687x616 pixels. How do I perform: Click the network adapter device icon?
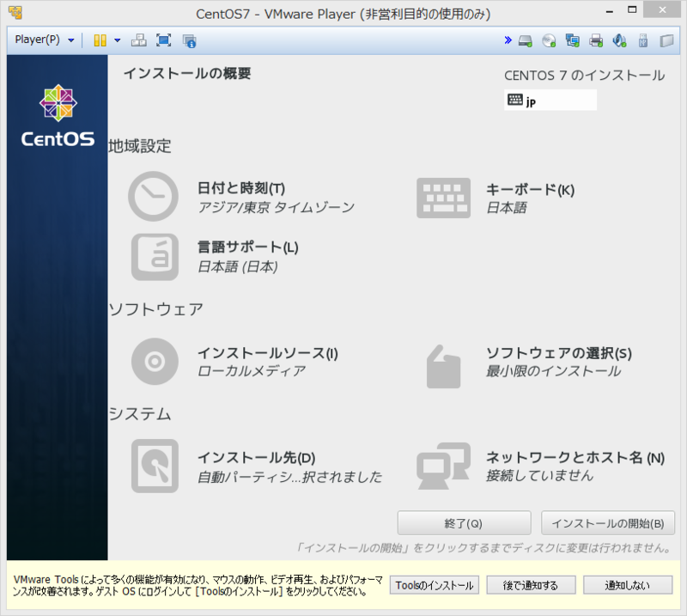pos(571,40)
